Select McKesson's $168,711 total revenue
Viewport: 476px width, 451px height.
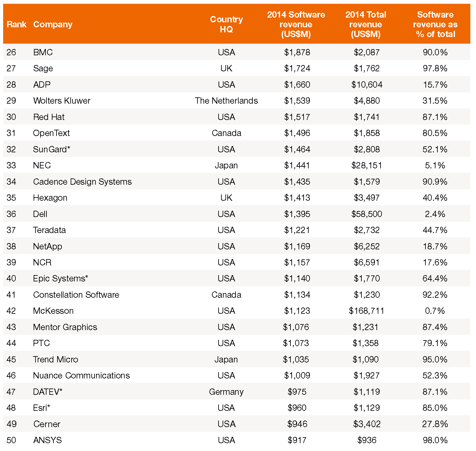point(367,311)
